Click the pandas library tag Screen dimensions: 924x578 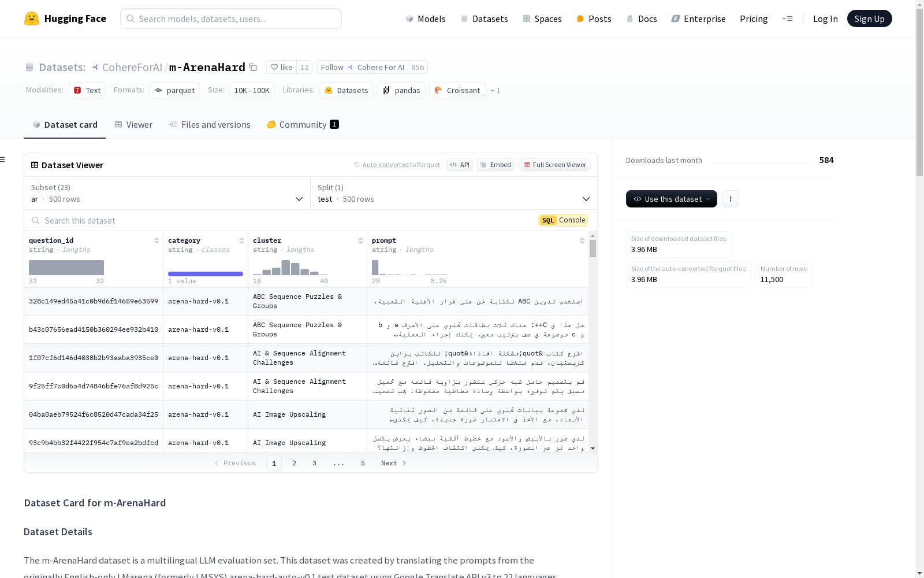401,90
